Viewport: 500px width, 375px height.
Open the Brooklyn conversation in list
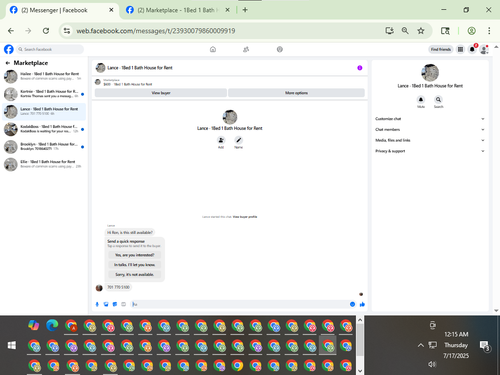[x=44, y=147]
